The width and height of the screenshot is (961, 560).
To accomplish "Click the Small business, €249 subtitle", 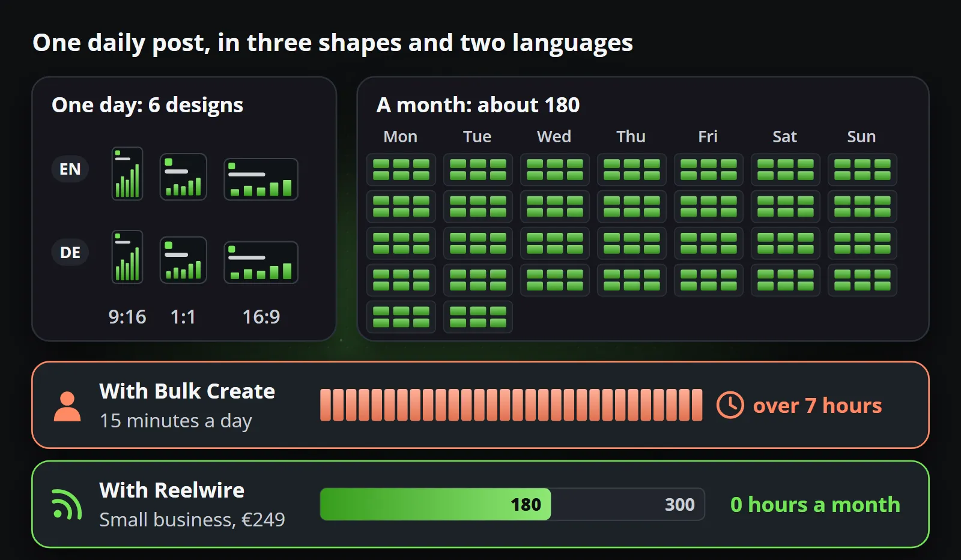I will tap(192, 520).
